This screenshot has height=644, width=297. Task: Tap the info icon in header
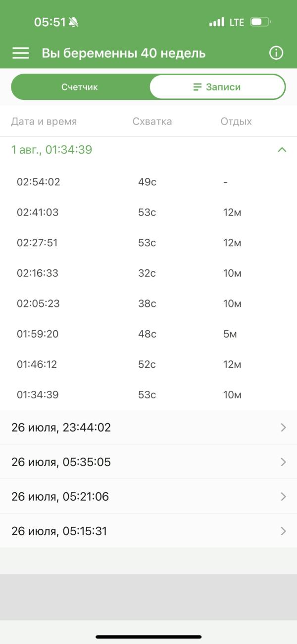[x=276, y=53]
